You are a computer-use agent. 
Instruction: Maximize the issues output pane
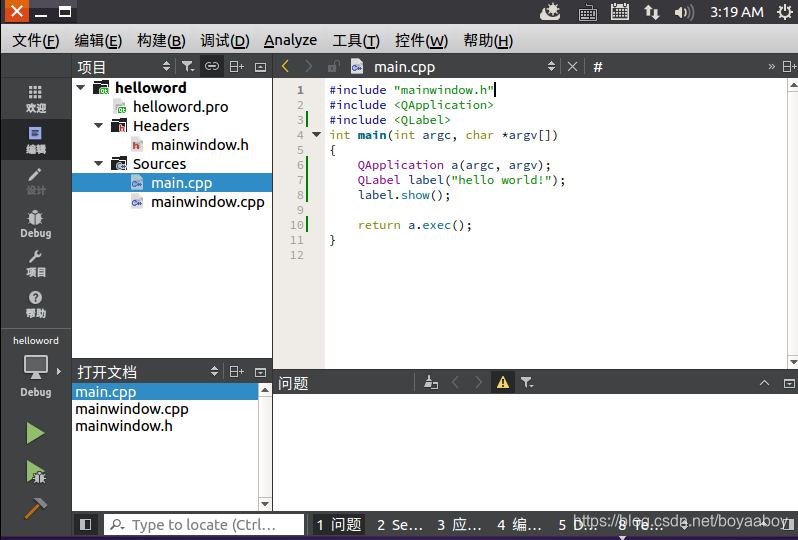click(x=764, y=383)
